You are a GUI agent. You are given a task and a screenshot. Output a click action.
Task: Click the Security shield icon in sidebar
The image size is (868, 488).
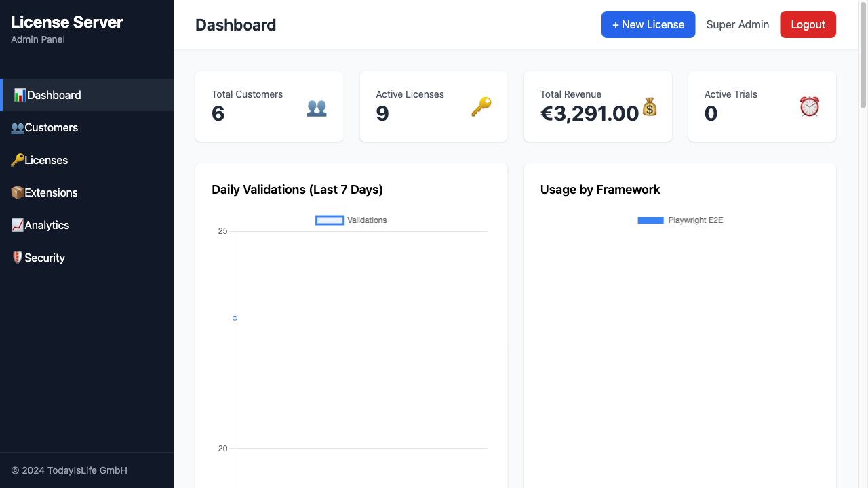(18, 258)
